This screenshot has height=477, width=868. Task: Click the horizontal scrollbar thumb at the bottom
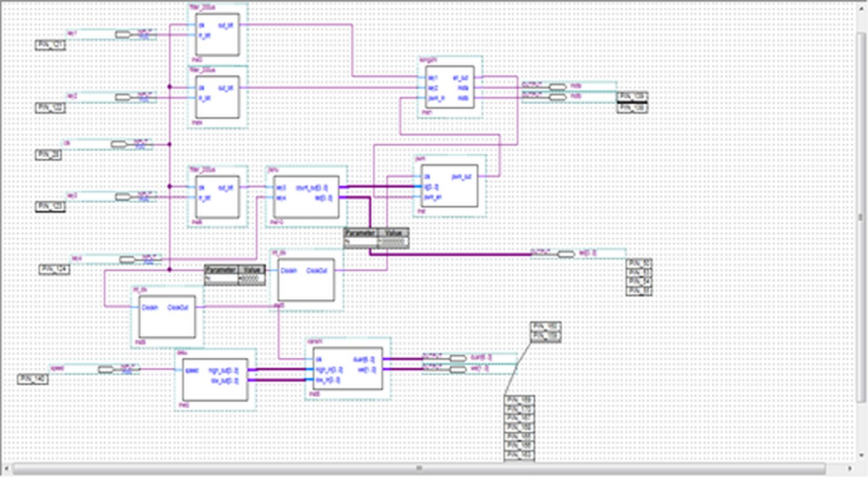(418, 467)
